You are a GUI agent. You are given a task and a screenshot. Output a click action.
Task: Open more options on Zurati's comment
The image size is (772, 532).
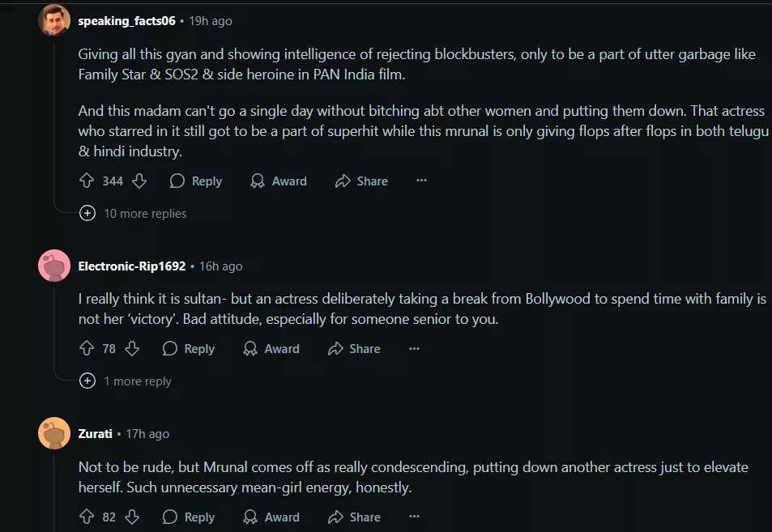click(x=414, y=517)
